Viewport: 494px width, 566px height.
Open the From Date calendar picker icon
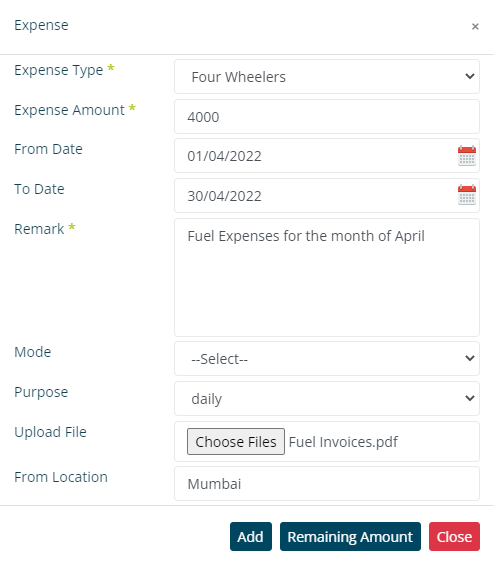pos(467,156)
